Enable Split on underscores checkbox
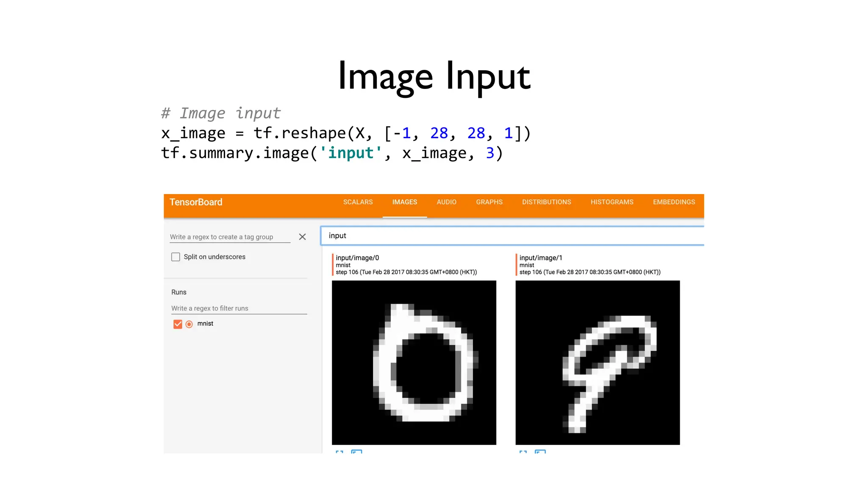 click(x=175, y=257)
